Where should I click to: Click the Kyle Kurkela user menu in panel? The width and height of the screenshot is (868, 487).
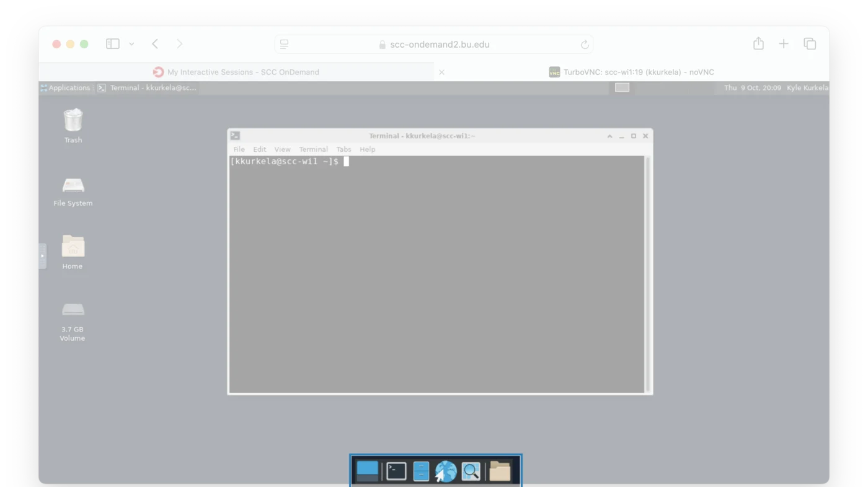click(x=807, y=88)
